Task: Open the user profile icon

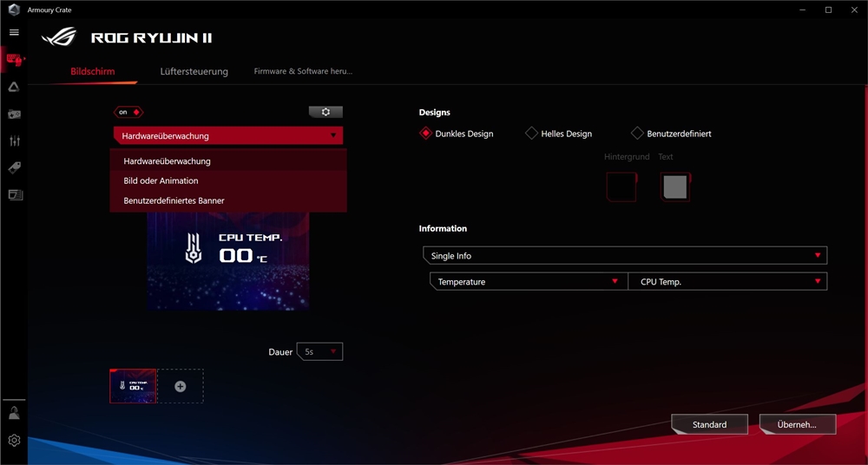Action: pyautogui.click(x=14, y=413)
